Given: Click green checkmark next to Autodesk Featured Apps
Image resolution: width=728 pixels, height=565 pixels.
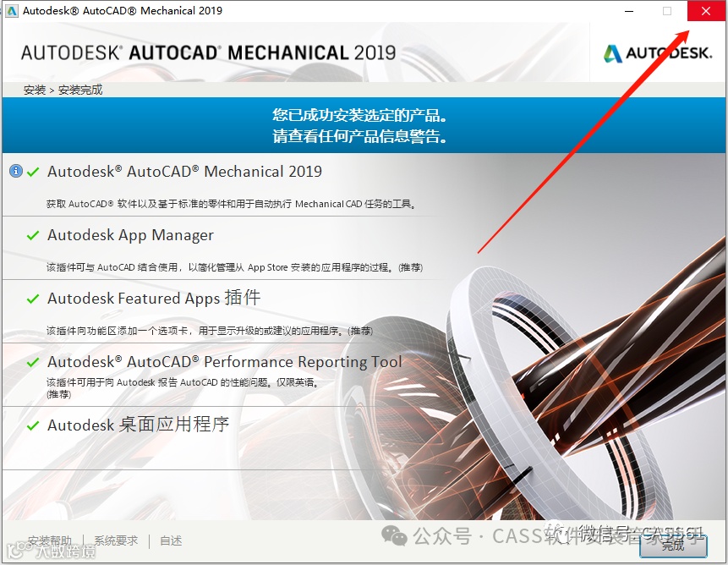Looking at the screenshot, I should (x=33, y=299).
